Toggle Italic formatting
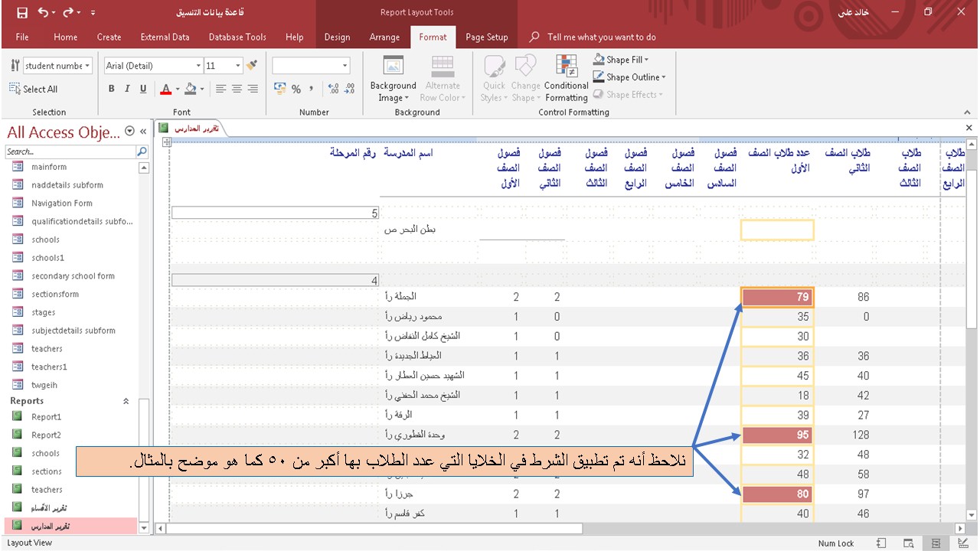Image resolution: width=980 pixels, height=551 pixels. point(128,89)
